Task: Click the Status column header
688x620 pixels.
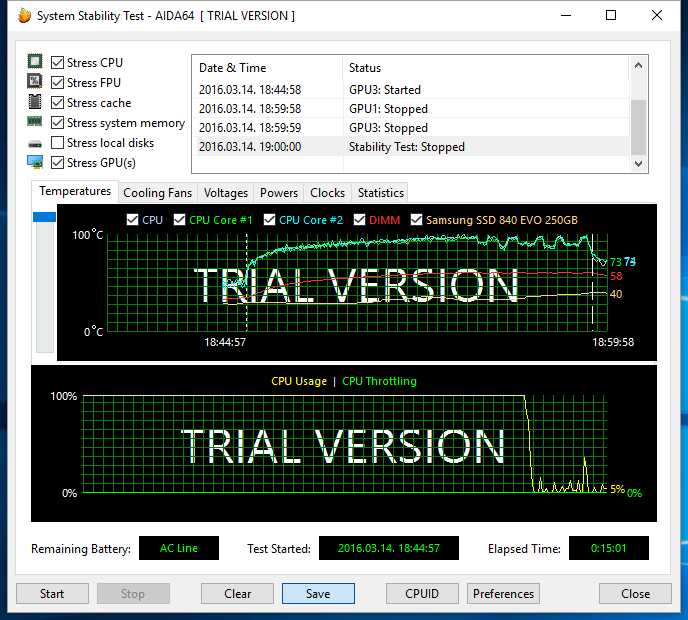Action: tap(486, 68)
